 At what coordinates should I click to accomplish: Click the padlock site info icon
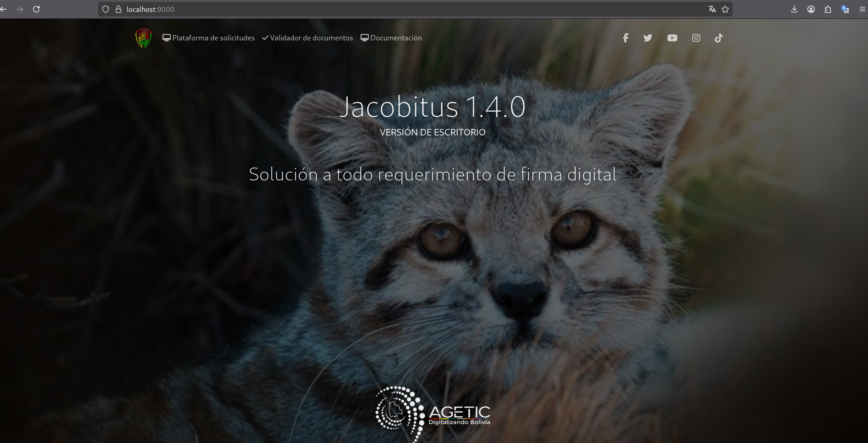click(x=118, y=9)
